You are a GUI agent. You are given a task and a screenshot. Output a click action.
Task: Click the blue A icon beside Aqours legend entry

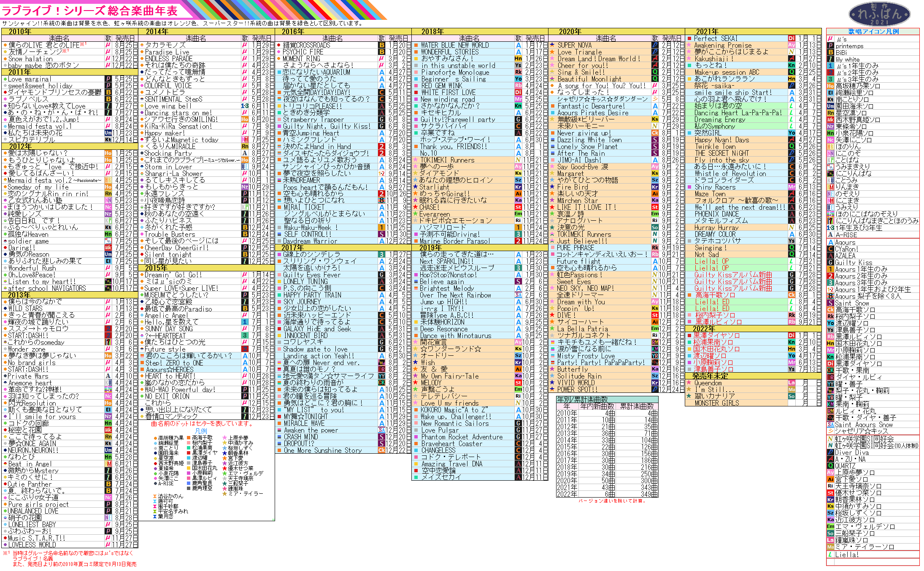point(830,242)
